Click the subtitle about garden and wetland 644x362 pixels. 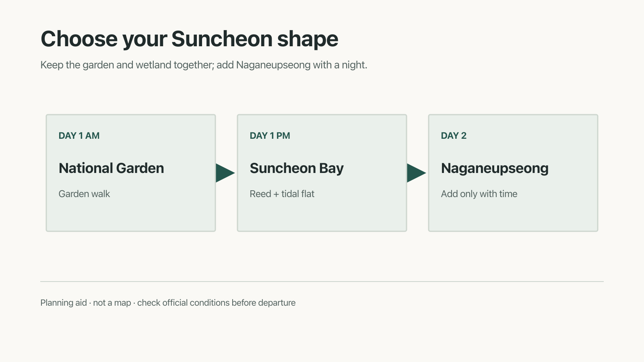pos(204,65)
